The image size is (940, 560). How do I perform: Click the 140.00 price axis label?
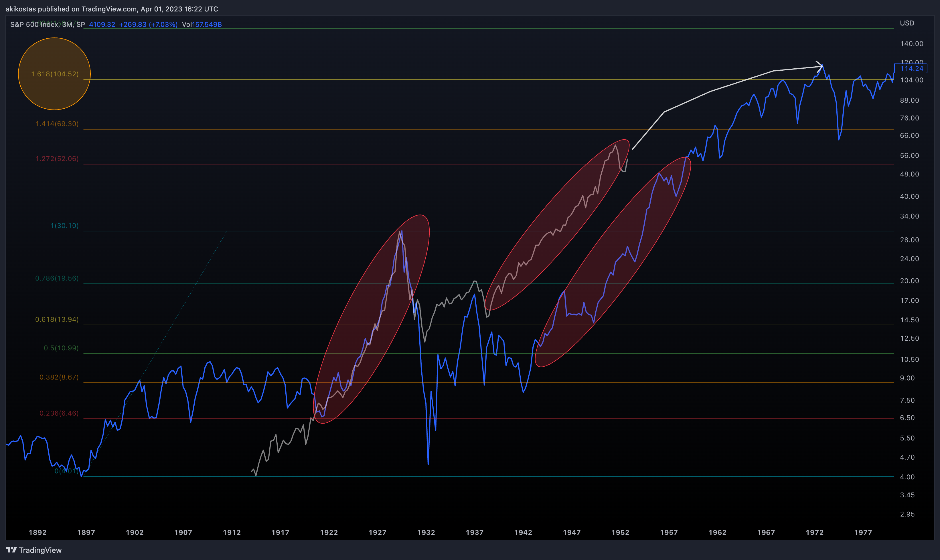click(911, 44)
